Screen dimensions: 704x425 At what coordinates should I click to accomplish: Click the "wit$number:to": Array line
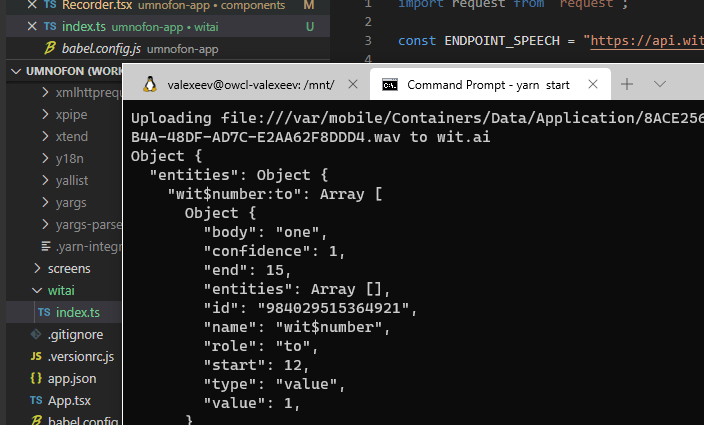coord(274,194)
